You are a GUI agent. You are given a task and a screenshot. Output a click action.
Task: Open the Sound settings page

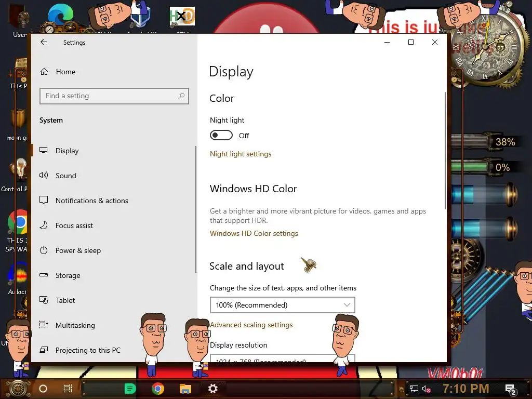66,176
